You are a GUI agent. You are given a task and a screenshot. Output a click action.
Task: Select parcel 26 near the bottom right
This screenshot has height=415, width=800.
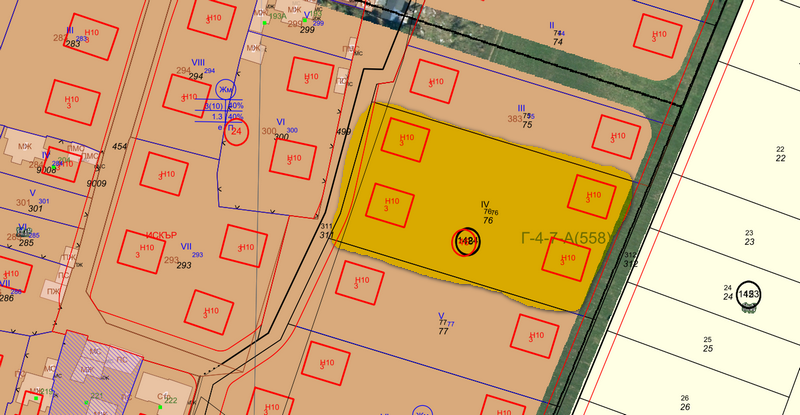pyautogui.click(x=685, y=407)
